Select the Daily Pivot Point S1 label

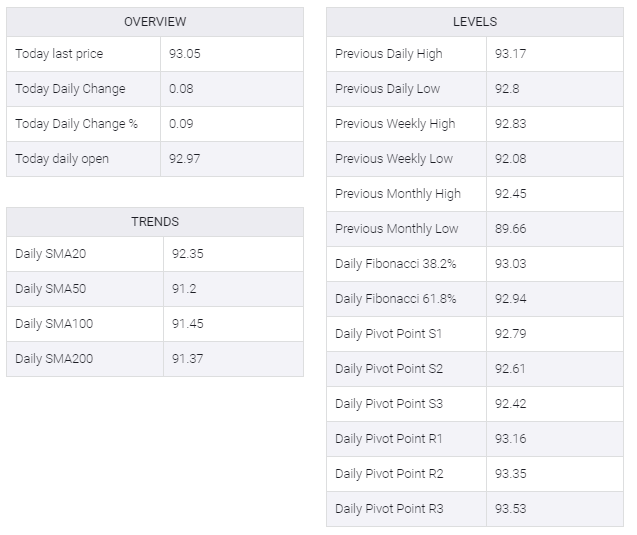(x=388, y=334)
